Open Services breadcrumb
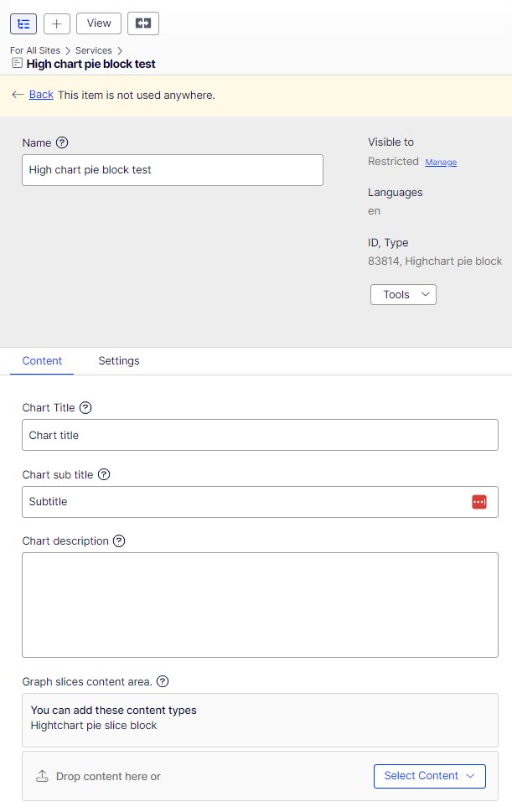Viewport: 512px width, 812px height. [94, 50]
